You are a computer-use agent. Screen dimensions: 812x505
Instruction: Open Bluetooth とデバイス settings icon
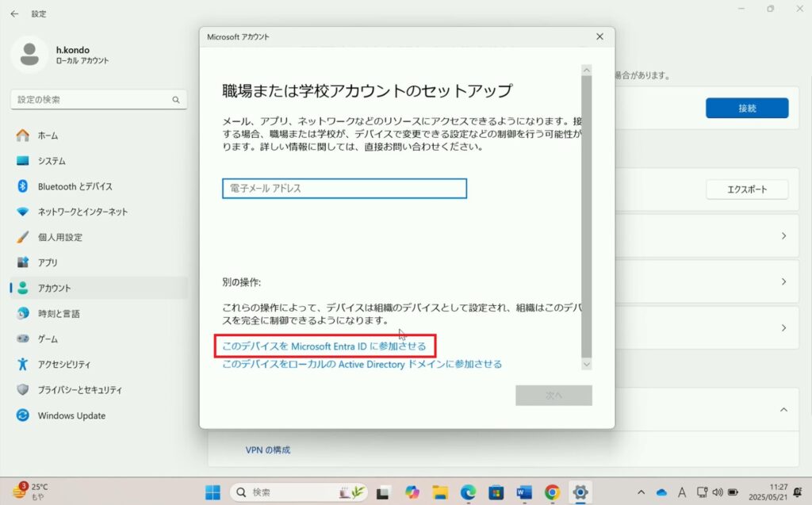[x=23, y=186]
